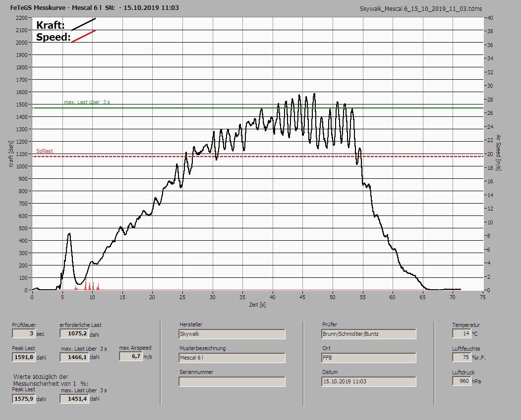The image size is (521, 420).
Task: Click the empty Seriennummer field
Action: 232,382
